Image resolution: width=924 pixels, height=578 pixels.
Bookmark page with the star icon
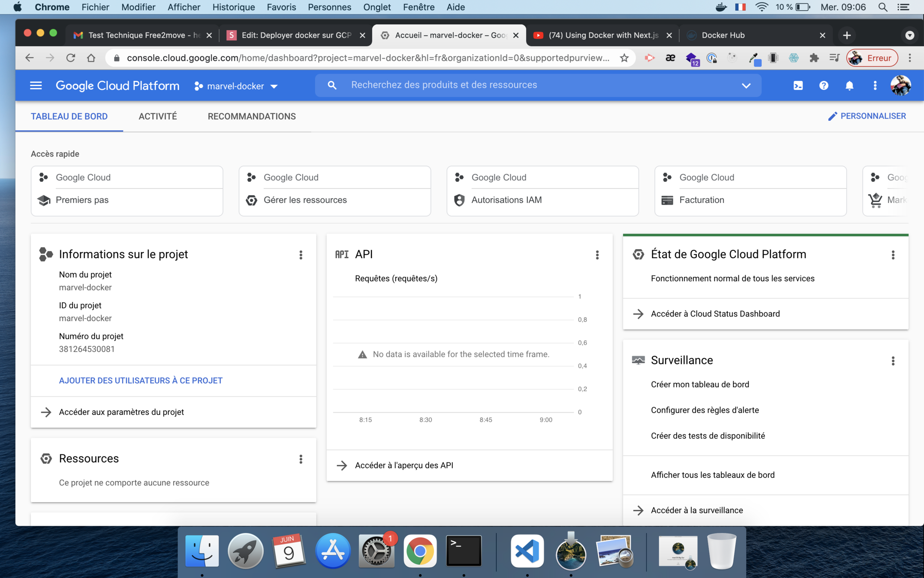click(x=624, y=58)
